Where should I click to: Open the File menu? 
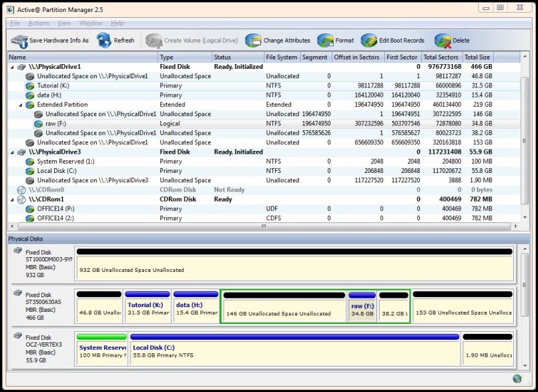pyautogui.click(x=15, y=23)
